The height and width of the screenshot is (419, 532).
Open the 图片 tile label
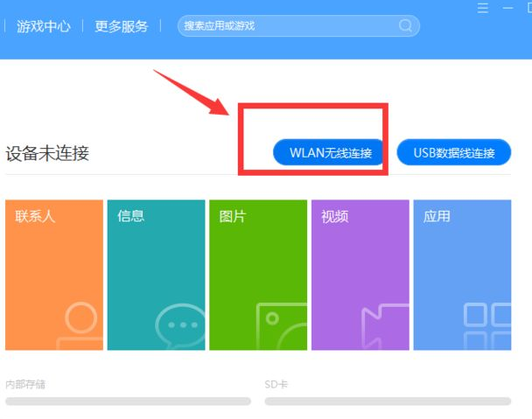(233, 216)
